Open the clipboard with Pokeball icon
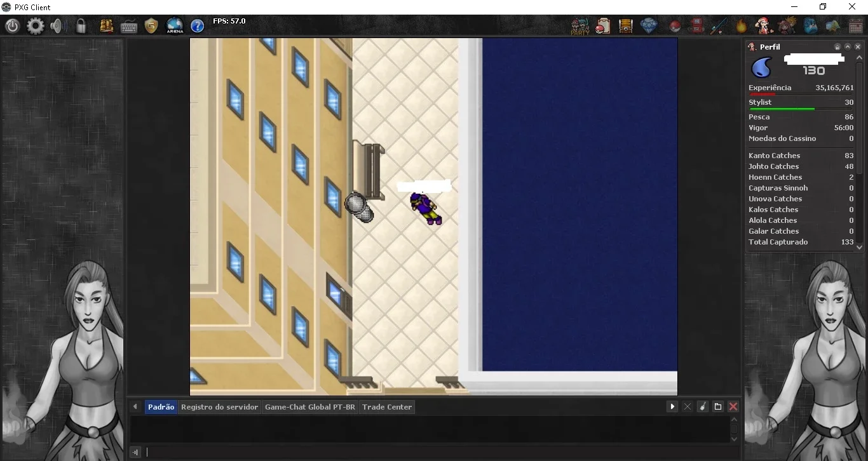 pos(603,26)
